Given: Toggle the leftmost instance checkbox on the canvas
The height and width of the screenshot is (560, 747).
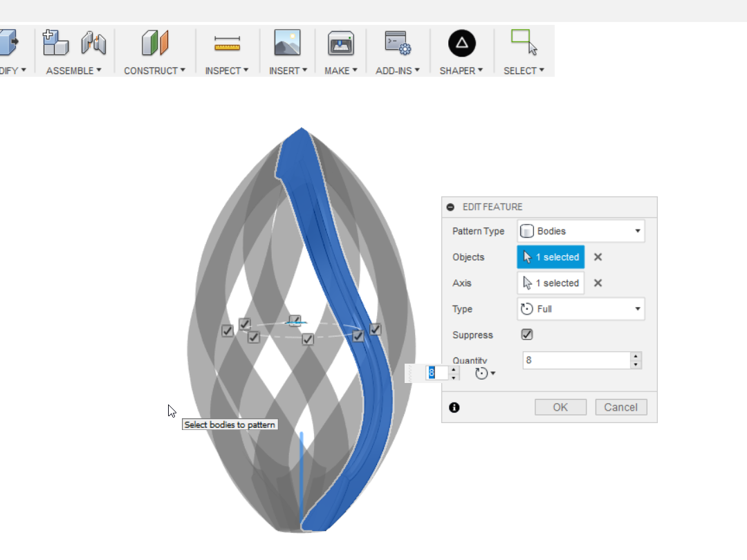Looking at the screenshot, I should click(227, 331).
